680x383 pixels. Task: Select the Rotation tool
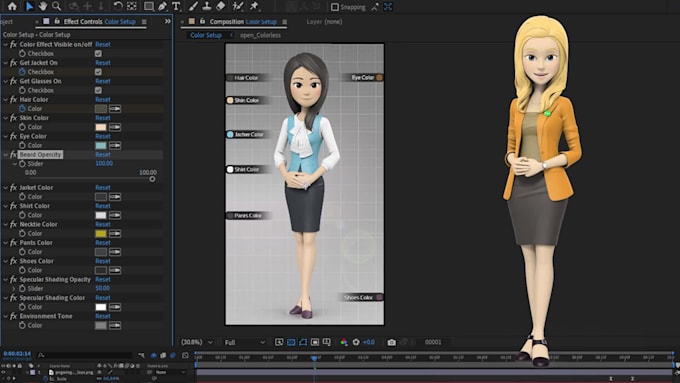(x=118, y=6)
